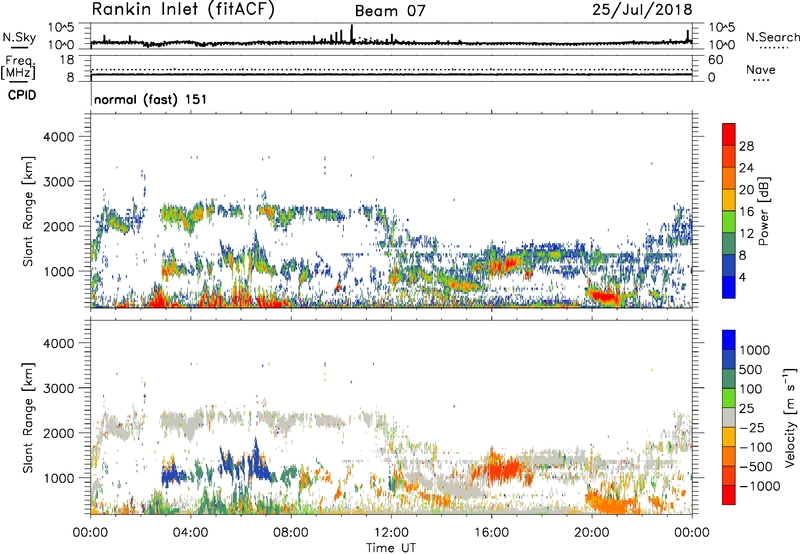
Task: Click the red power patch near 20:30 UT
Action: coord(604,296)
